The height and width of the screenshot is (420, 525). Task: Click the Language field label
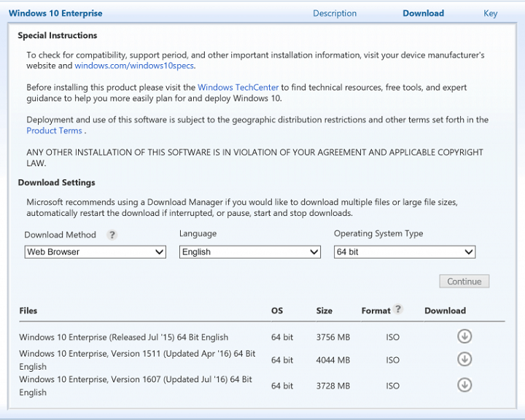coord(198,233)
